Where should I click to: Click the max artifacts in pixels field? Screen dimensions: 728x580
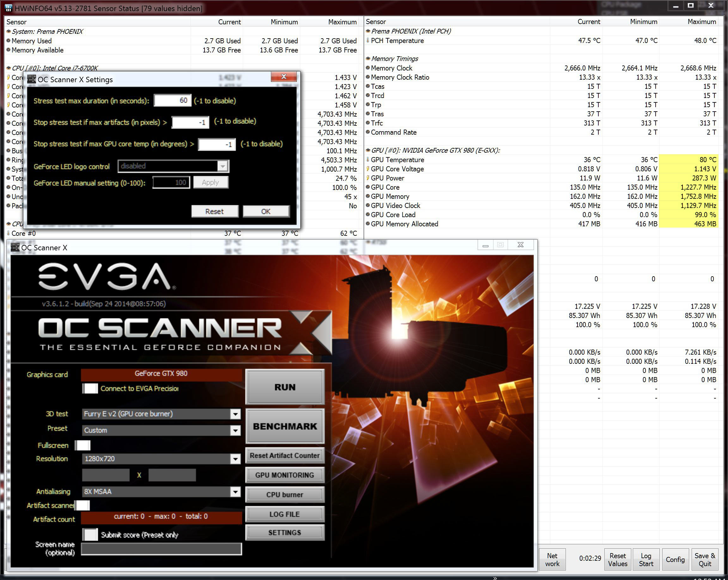click(x=190, y=122)
